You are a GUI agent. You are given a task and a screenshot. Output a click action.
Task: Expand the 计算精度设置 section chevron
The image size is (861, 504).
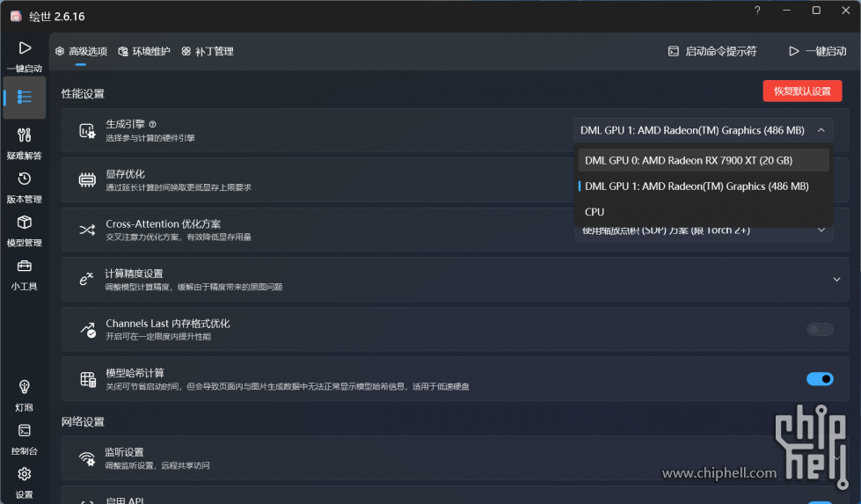click(x=836, y=280)
